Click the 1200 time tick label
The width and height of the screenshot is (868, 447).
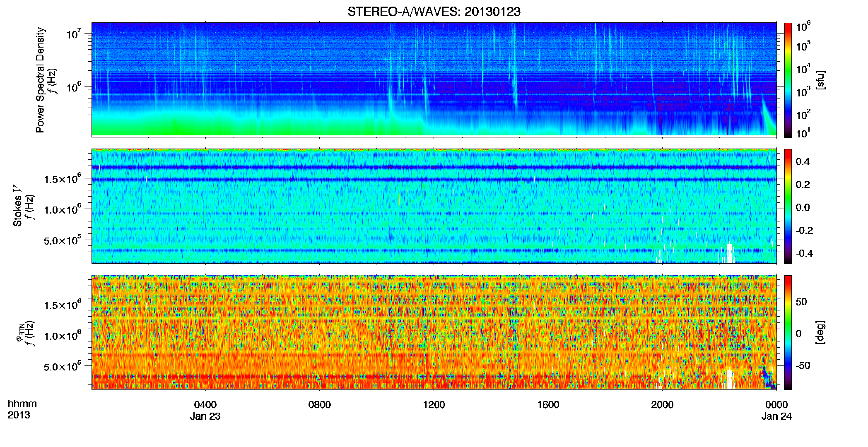pos(434,404)
